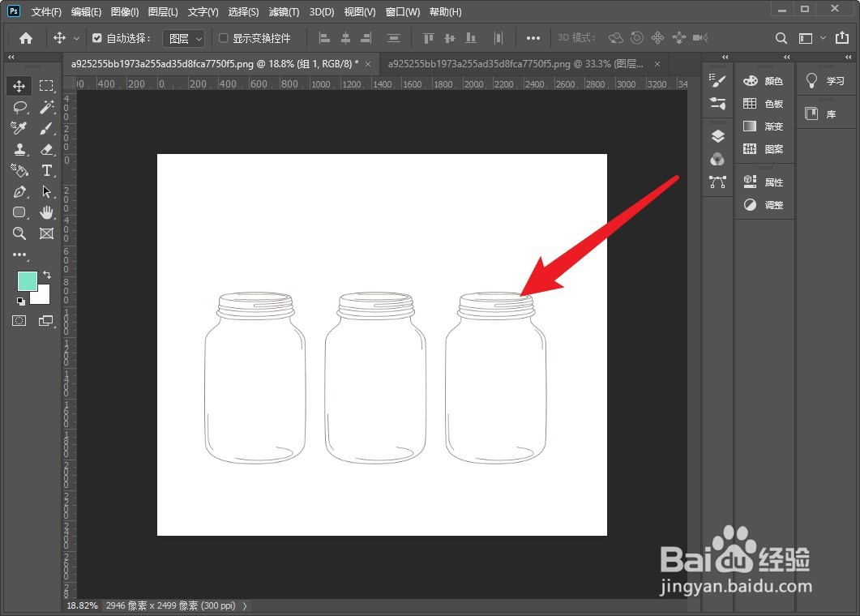Open the 窗口(W) menu
The height and width of the screenshot is (616, 860).
(x=403, y=11)
